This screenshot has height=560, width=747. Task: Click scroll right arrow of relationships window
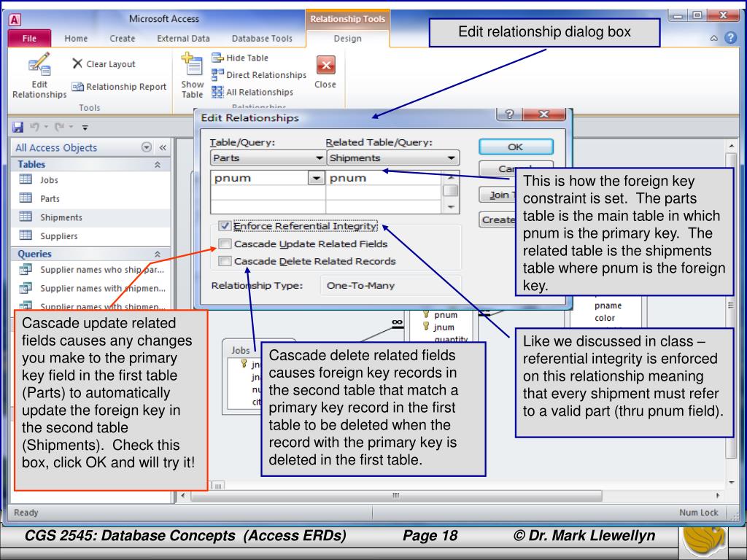[718, 496]
